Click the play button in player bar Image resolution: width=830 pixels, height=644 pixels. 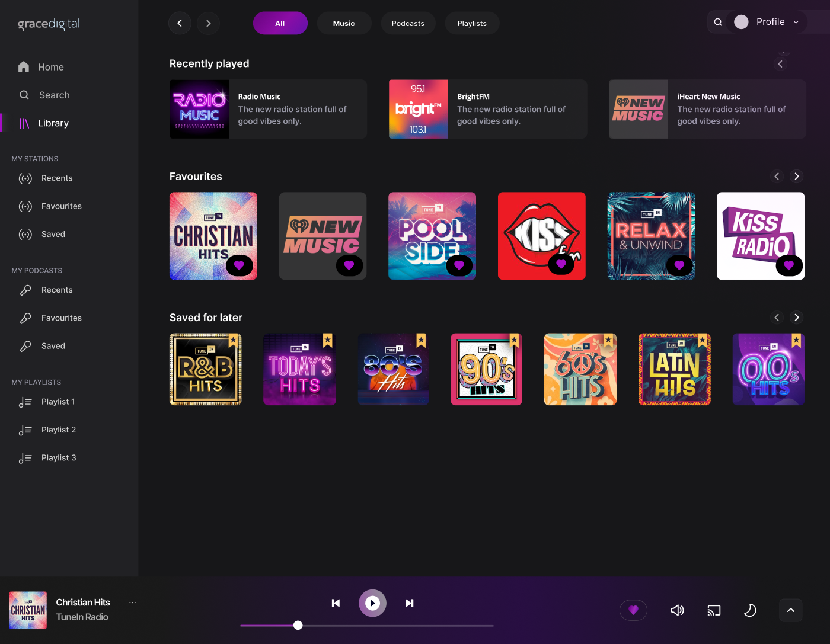point(372,603)
